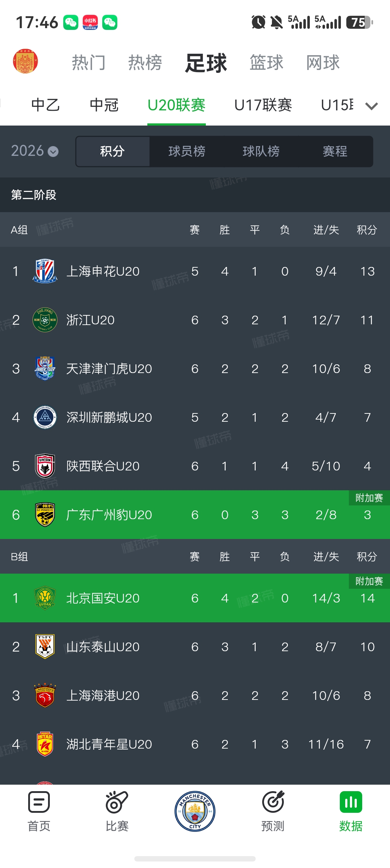This screenshot has height=868, width=390.
Task: Open the 浙江U20 team row
Action: coord(195,320)
